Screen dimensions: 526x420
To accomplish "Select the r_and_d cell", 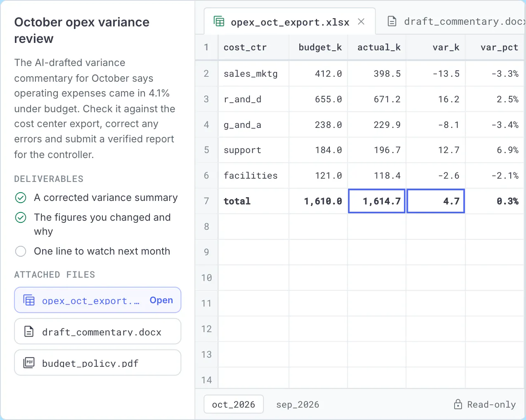I will coord(254,99).
